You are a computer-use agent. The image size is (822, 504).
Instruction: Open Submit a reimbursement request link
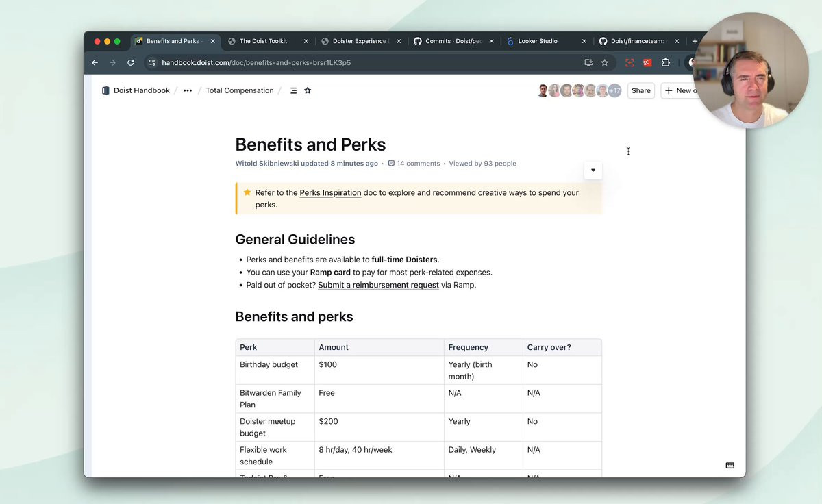click(378, 285)
